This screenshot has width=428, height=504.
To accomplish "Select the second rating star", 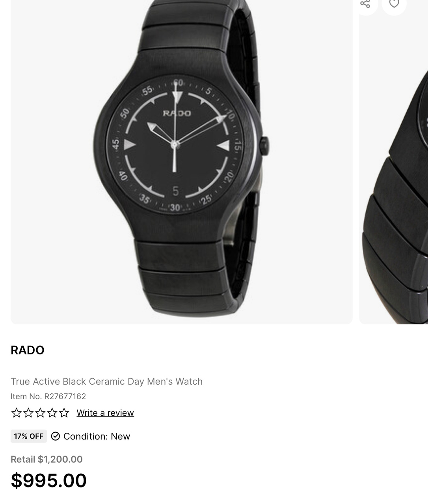I will pyautogui.click(x=28, y=413).
